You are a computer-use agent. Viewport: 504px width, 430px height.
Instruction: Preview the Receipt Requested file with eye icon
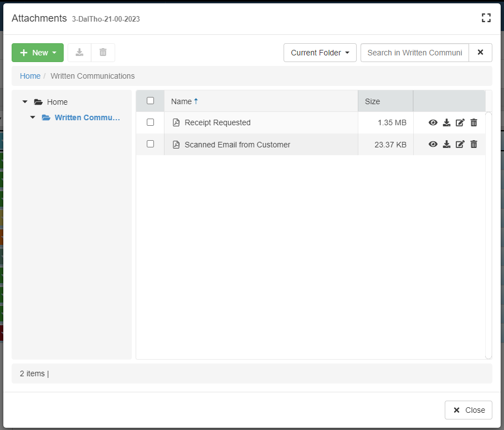(x=433, y=122)
